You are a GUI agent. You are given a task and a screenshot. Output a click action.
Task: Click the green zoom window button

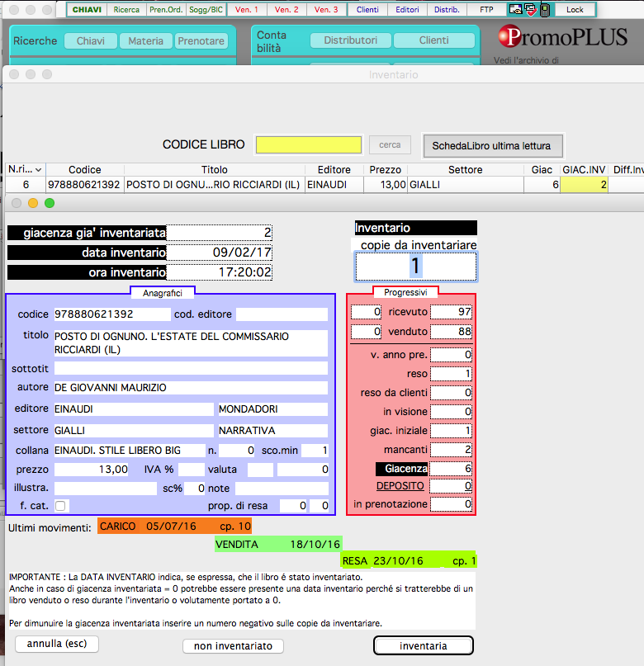click(50, 203)
